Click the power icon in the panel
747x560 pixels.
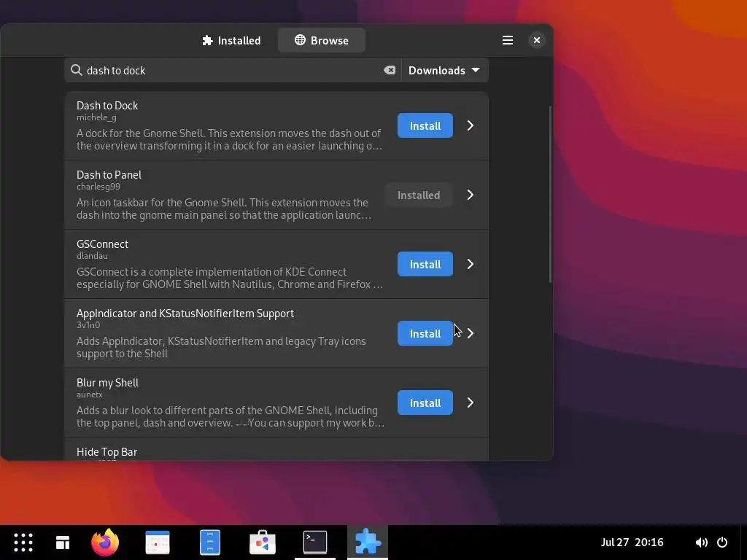click(722, 542)
